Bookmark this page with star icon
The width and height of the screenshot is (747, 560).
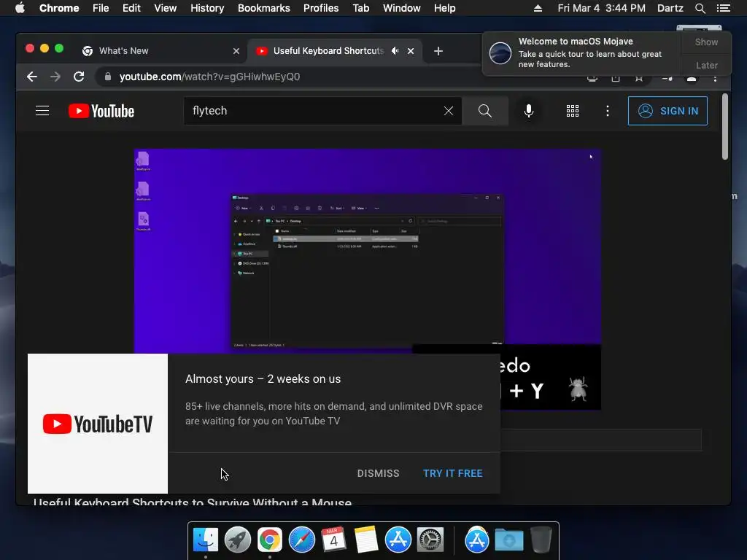coord(639,78)
